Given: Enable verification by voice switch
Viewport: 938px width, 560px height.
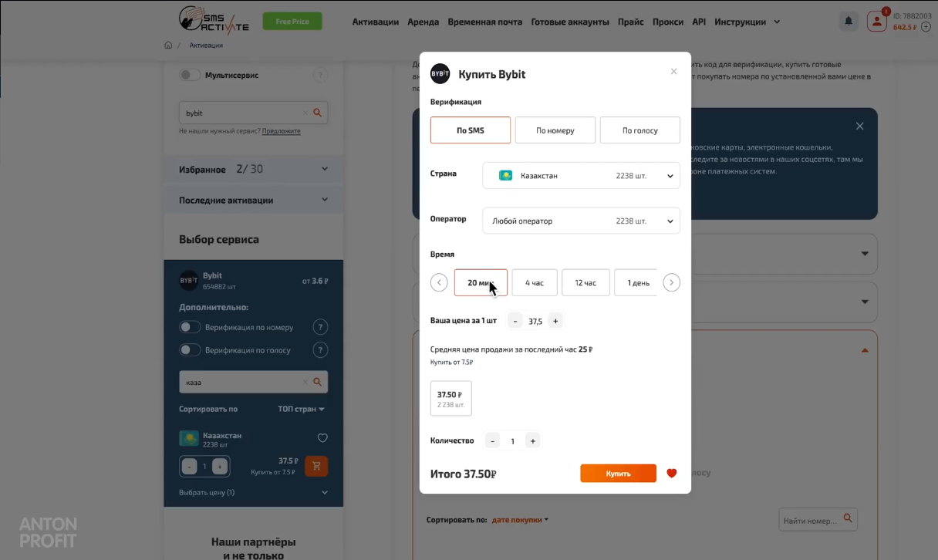Looking at the screenshot, I should (190, 349).
